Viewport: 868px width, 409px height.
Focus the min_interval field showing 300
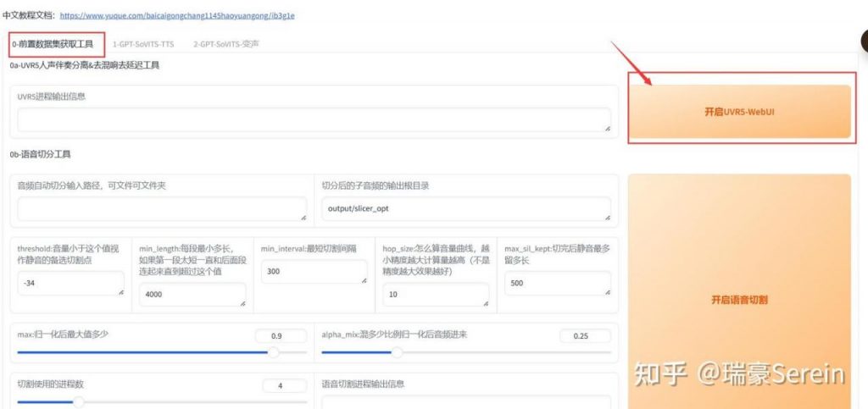pyautogui.click(x=314, y=272)
